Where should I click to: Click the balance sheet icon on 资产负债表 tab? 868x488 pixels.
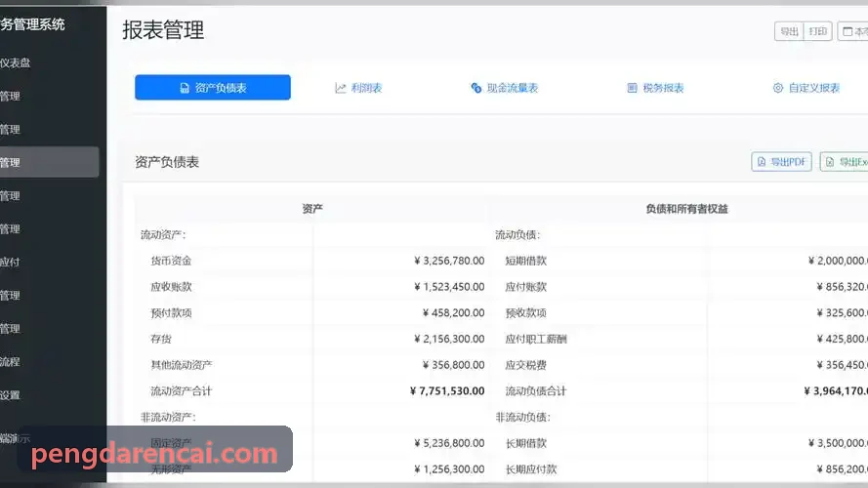pyautogui.click(x=185, y=88)
